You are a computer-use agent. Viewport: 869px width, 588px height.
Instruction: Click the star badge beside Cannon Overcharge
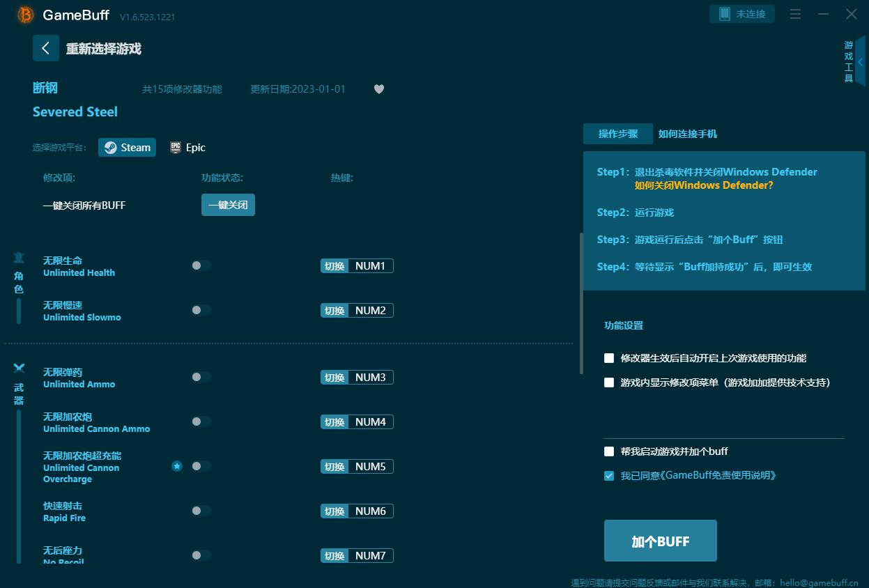click(x=177, y=466)
